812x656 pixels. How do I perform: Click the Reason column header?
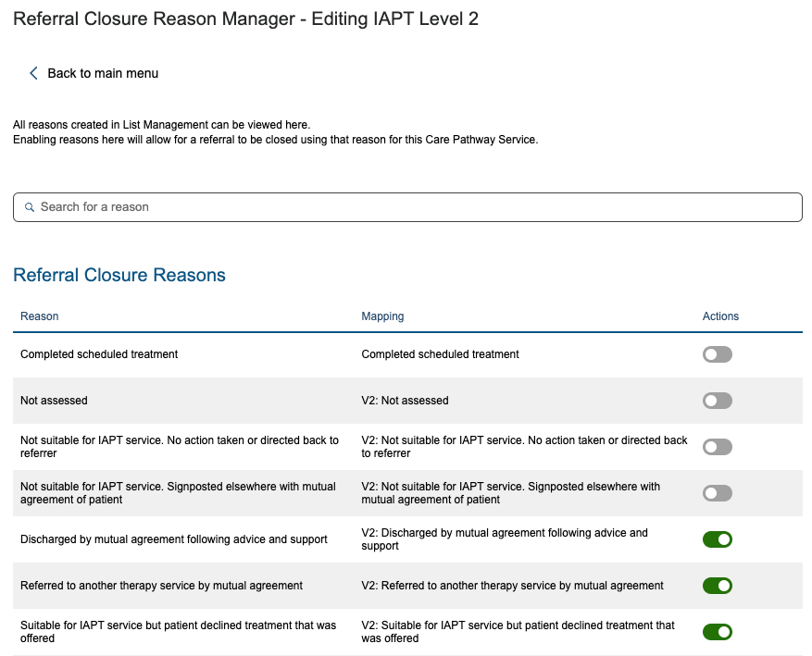(40, 316)
